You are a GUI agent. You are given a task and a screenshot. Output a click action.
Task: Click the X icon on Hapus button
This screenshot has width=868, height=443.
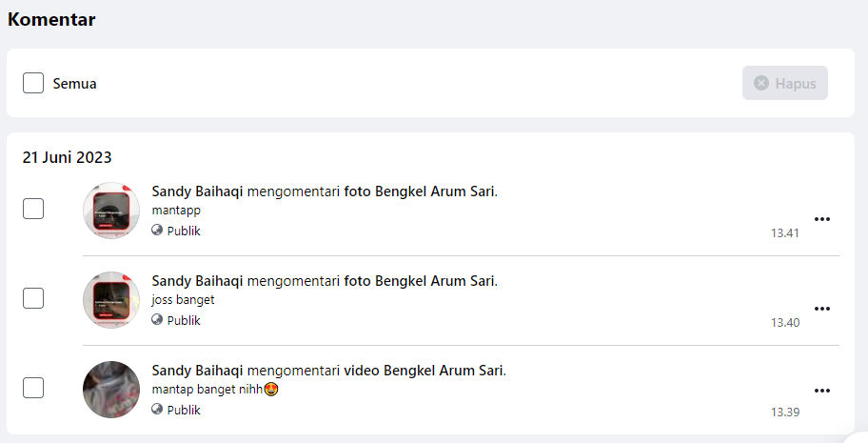point(761,83)
